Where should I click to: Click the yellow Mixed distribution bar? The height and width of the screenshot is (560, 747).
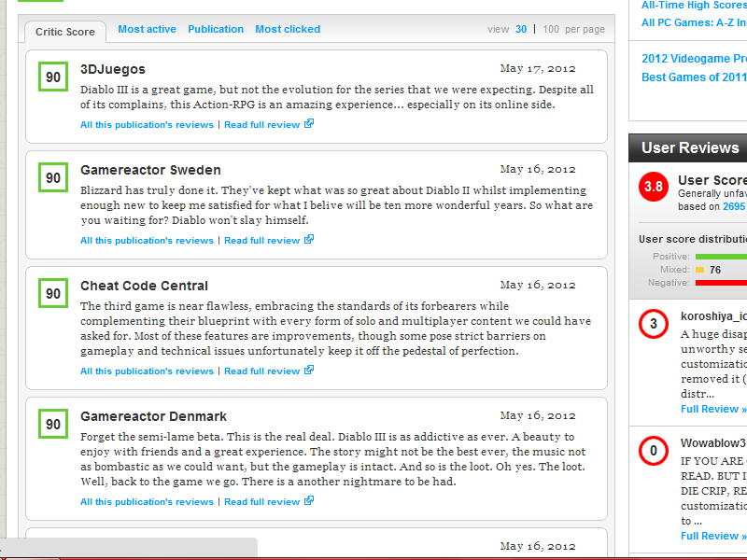tap(699, 270)
